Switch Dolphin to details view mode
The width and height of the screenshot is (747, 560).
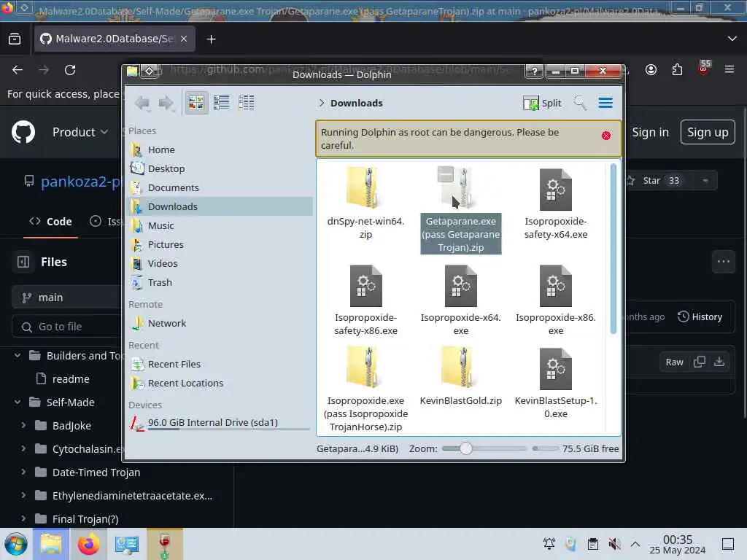[x=247, y=102]
